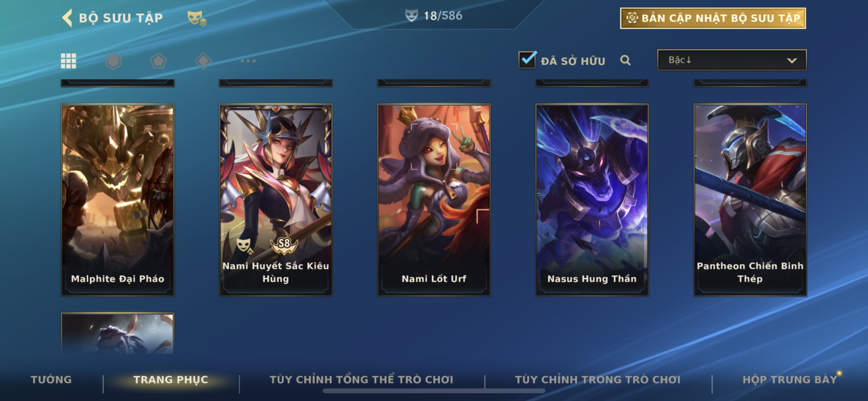This screenshot has height=401, width=868.
Task: Select the diamond rarity filter icon
Action: coord(203,61)
